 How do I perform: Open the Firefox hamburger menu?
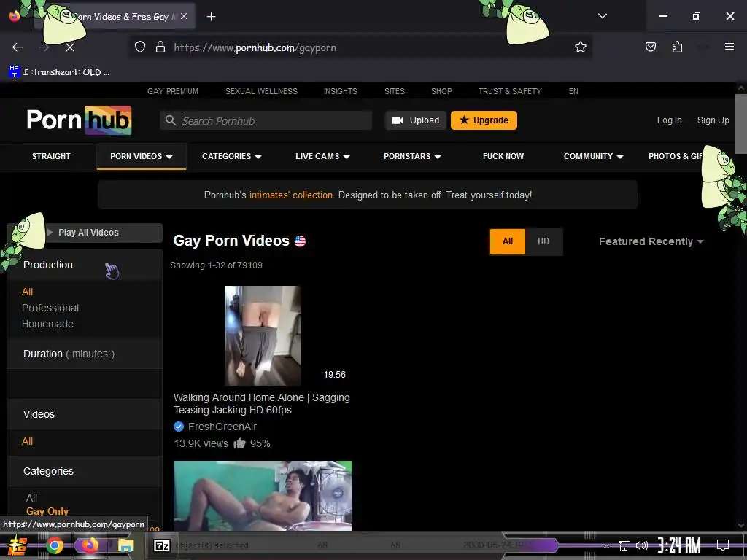[729, 47]
